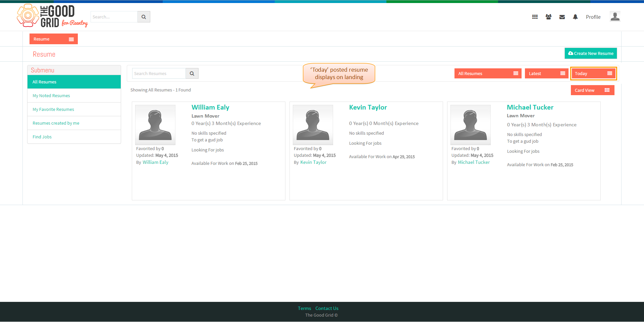Select All Resumes in the submenu
644x322 pixels.
pyautogui.click(x=74, y=82)
